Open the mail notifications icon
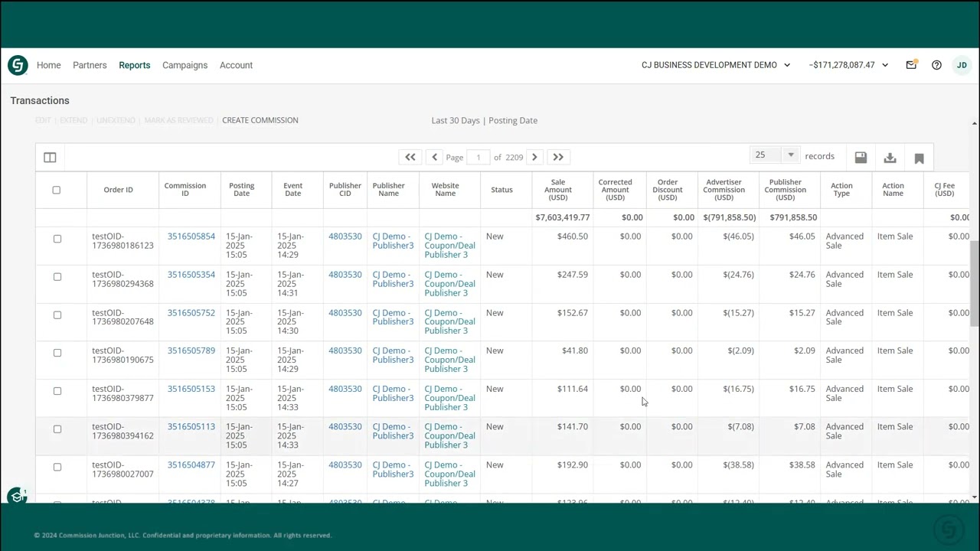The width and height of the screenshot is (980, 551). tap(911, 65)
